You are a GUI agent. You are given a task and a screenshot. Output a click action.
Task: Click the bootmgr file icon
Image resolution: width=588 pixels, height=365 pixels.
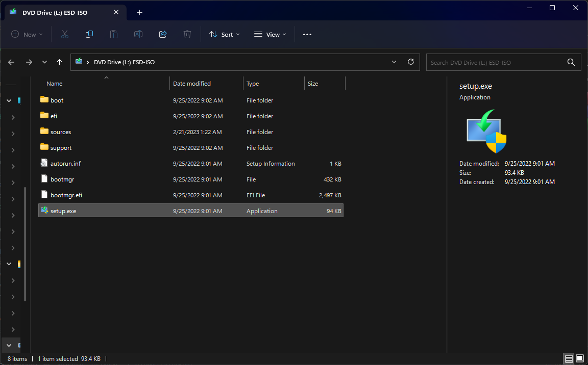click(x=44, y=178)
